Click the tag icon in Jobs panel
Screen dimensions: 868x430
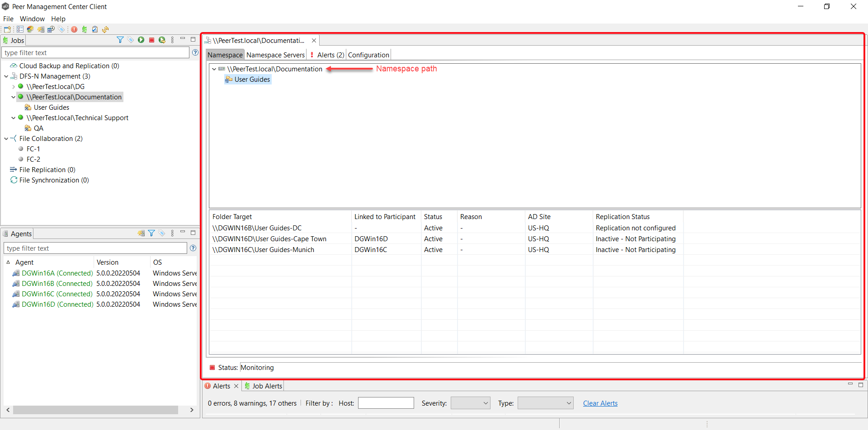tap(131, 40)
